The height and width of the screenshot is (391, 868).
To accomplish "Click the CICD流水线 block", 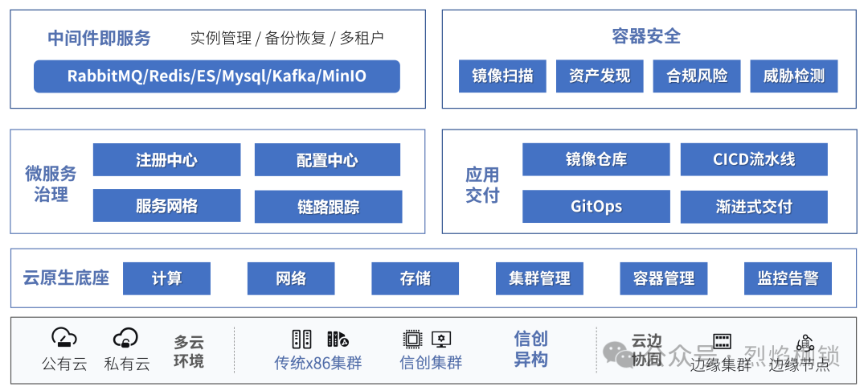I will point(754,159).
